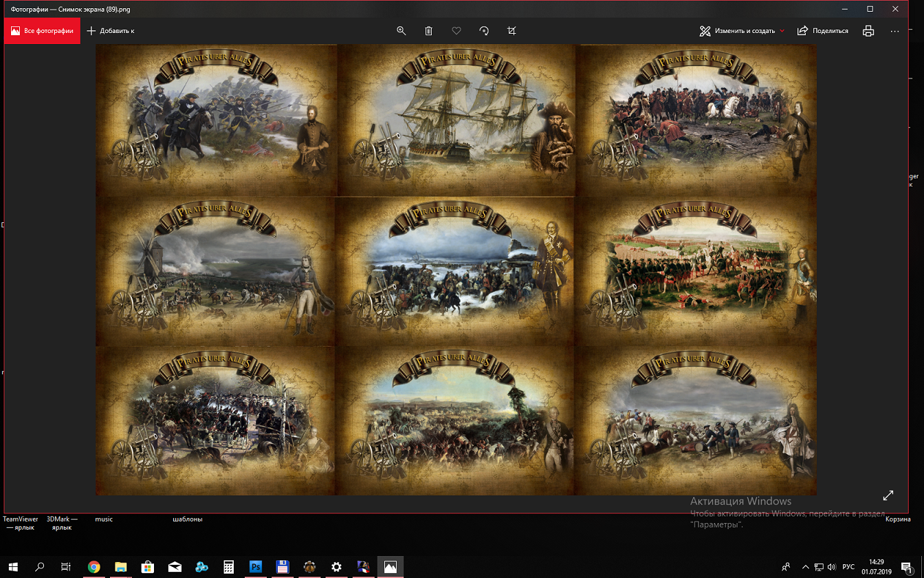Image resolution: width=924 pixels, height=578 pixels.
Task: Switch input language via РУС indicator
Action: [x=848, y=567]
